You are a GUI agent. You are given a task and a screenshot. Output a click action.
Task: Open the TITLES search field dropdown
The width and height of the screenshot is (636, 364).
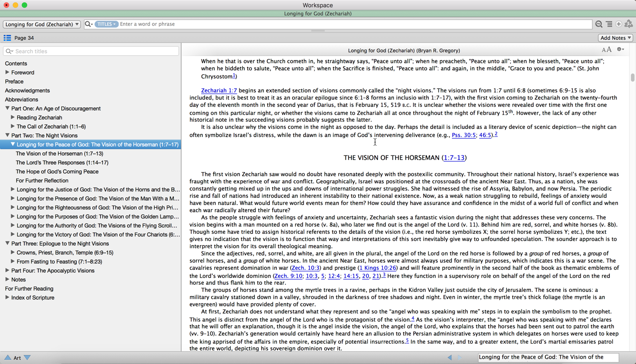click(106, 24)
